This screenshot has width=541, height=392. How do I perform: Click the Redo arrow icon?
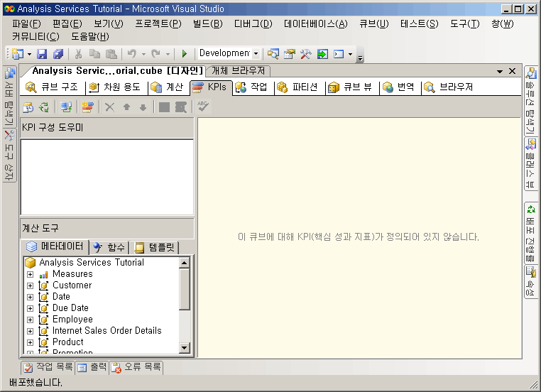pos(156,54)
